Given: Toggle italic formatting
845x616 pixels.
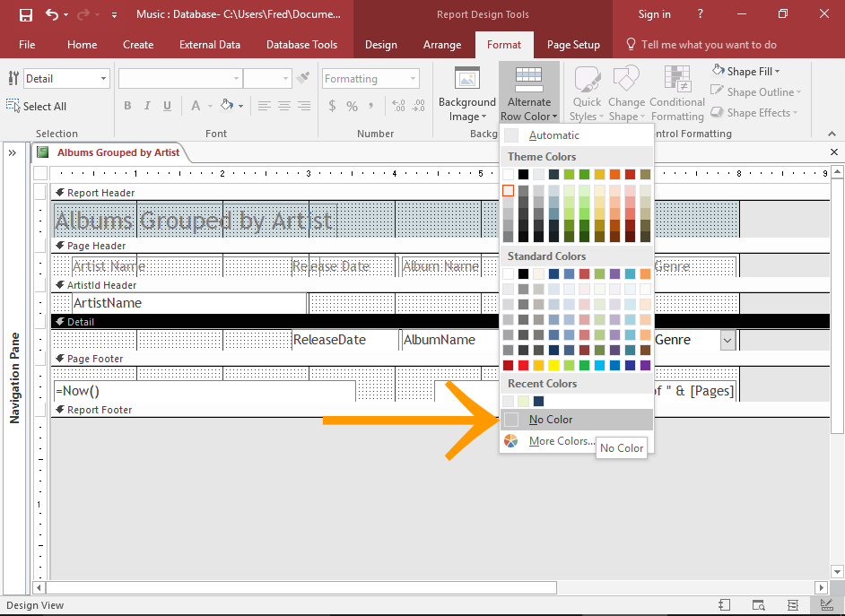Looking at the screenshot, I should [146, 105].
